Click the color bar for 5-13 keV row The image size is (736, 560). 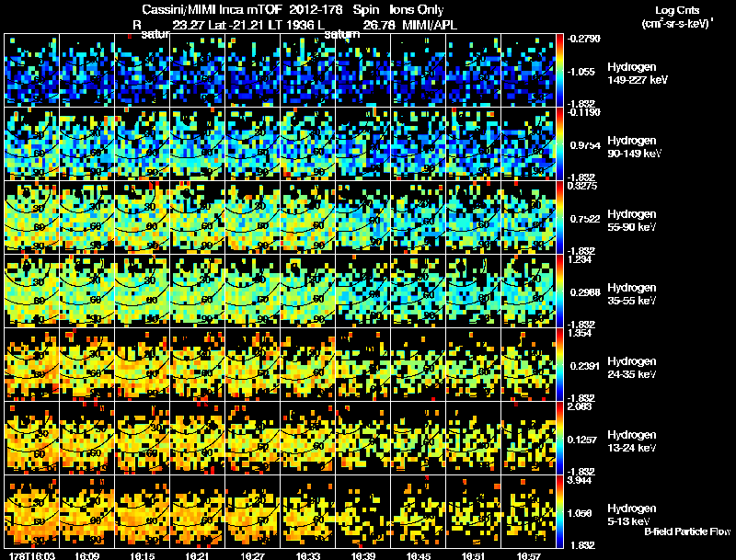click(559, 512)
